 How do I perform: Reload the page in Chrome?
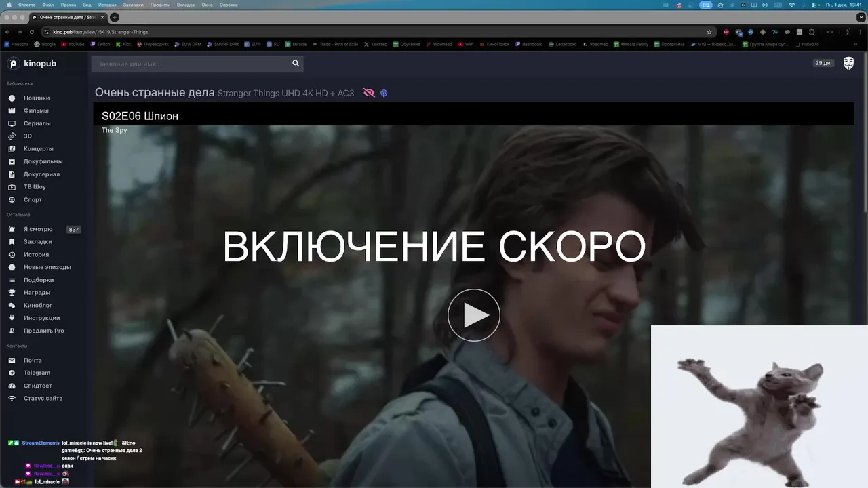pyautogui.click(x=32, y=32)
